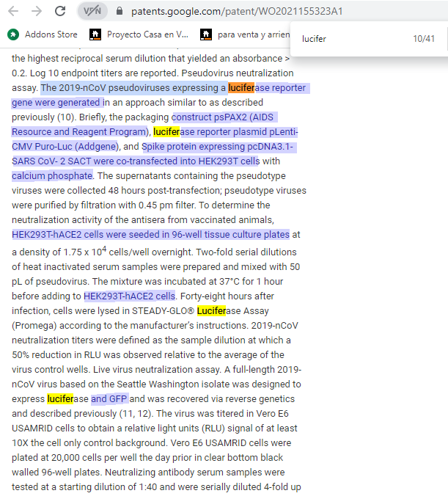Viewport: 448px width, 496px height.
Task: Open the Addons Store bookmark
Action: pos(51,34)
